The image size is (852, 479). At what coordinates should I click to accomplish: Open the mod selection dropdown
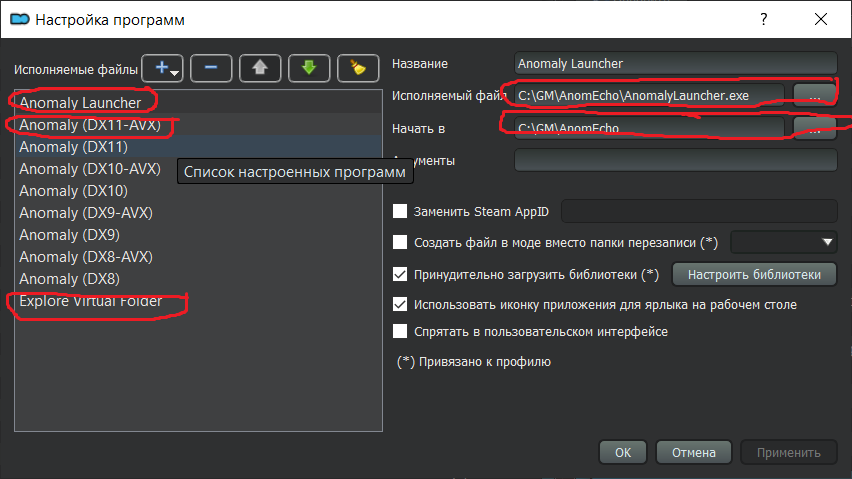[x=784, y=242]
